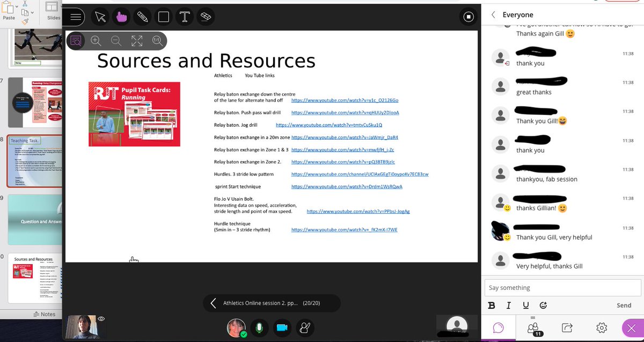Toggle italic chat formatting
Image resolution: width=644 pixels, height=342 pixels.
click(509, 305)
